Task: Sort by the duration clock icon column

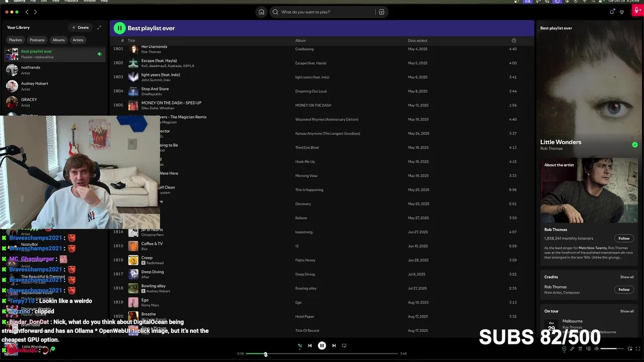Action: [514, 40]
